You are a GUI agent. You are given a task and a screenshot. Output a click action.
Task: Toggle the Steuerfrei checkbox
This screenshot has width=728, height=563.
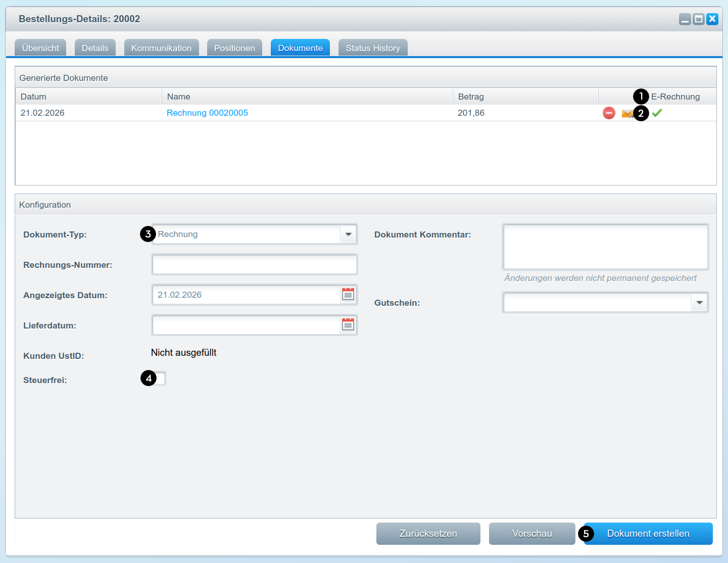coord(160,379)
